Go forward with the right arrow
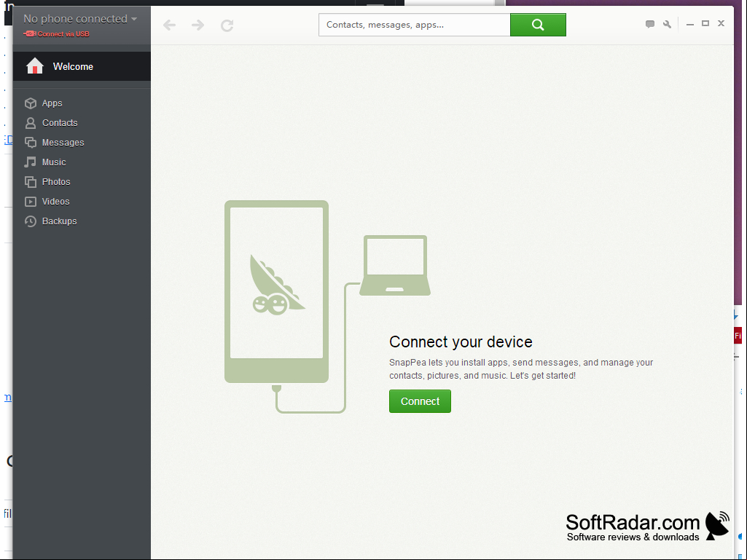Screen dimensions: 747x560 pyautogui.click(x=197, y=25)
